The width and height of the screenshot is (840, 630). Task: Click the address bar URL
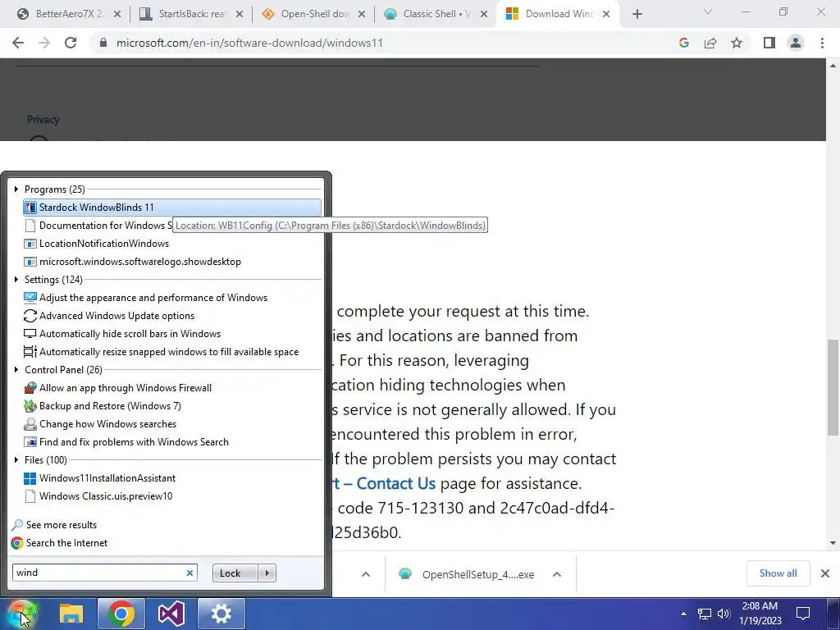tap(249, 43)
